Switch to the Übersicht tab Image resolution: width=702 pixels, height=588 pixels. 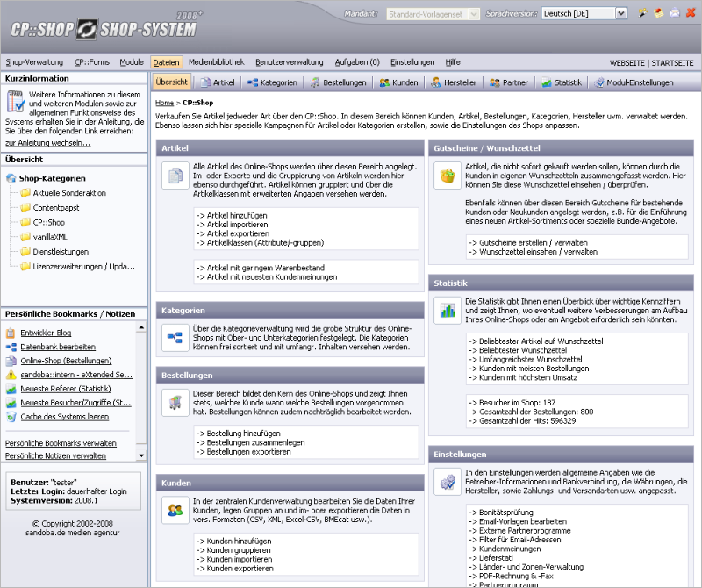coord(172,82)
